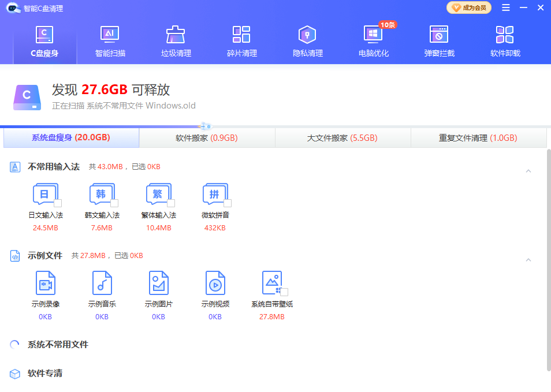Tick the 韩文输入法 checkbox
This screenshot has width=551, height=392.
pos(114,203)
